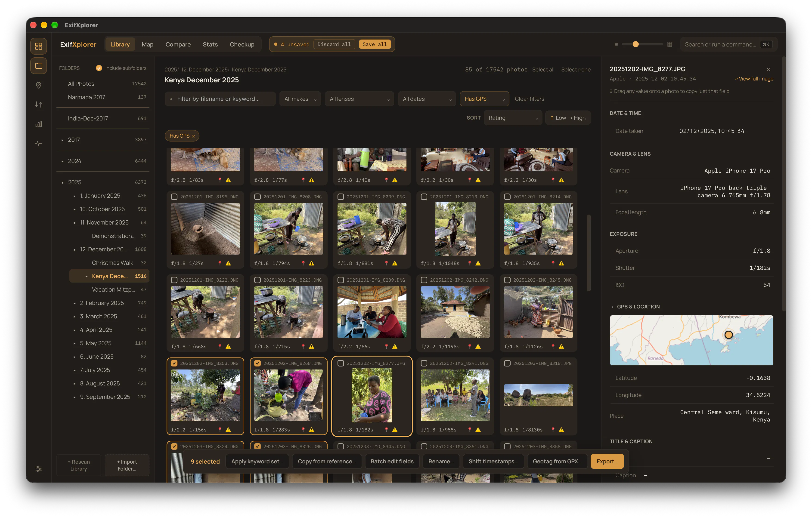Open the All dates dropdown
The image size is (812, 517).
[427, 99]
